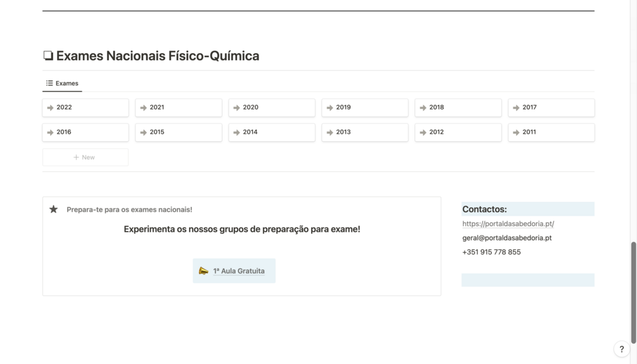
Task: Click the geral@portaldasabedoria.pt email address
Action: point(506,238)
